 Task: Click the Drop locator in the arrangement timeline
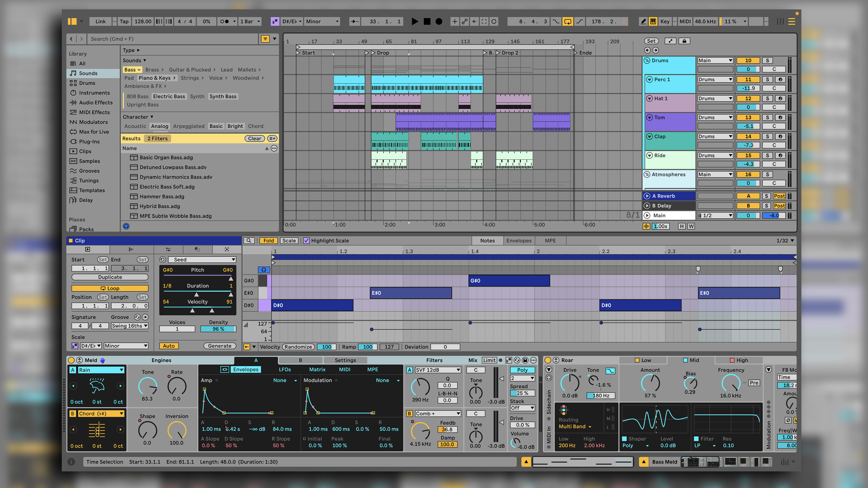pos(382,52)
